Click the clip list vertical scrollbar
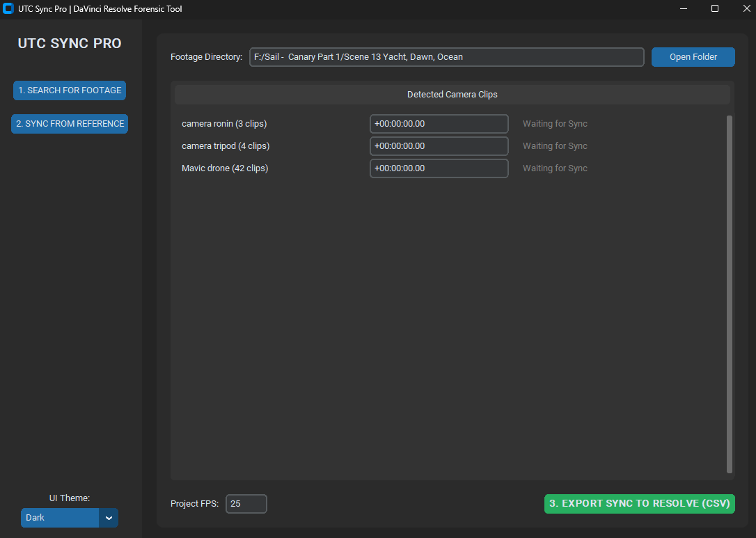This screenshot has height=538, width=756. coord(730,292)
